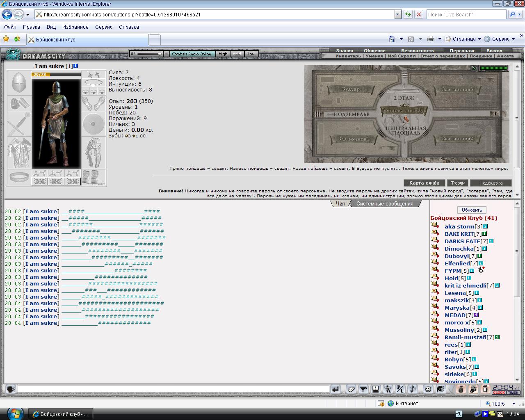Viewport: 525px width, 420px height.
Task: Open the Знания menu
Action: [345, 50]
